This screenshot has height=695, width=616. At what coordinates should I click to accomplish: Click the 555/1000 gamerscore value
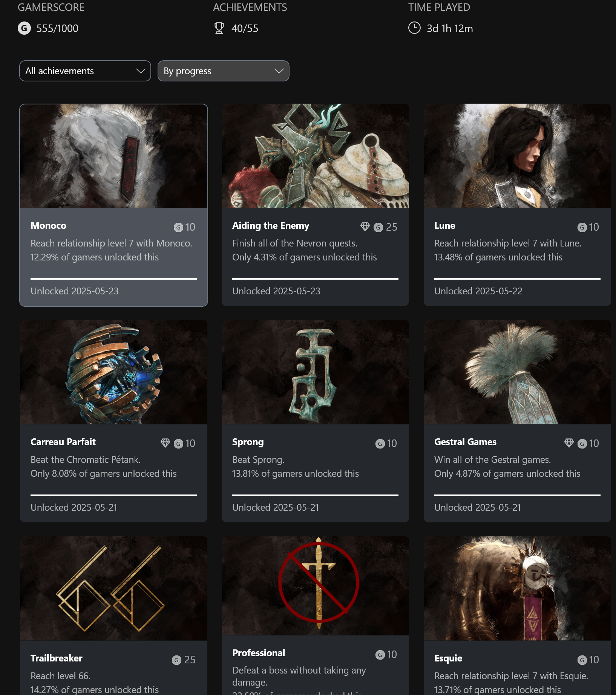57,28
